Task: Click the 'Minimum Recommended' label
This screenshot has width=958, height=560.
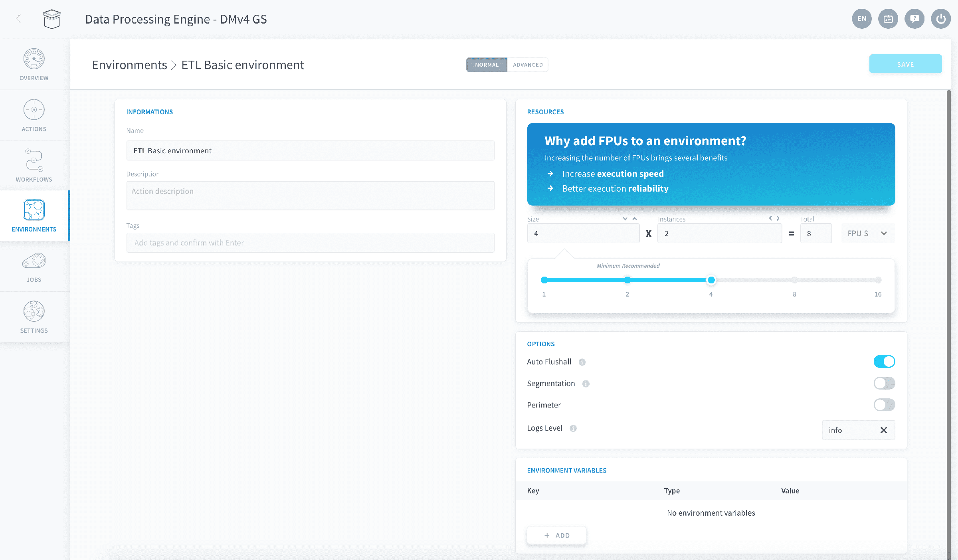Action: pos(628,266)
